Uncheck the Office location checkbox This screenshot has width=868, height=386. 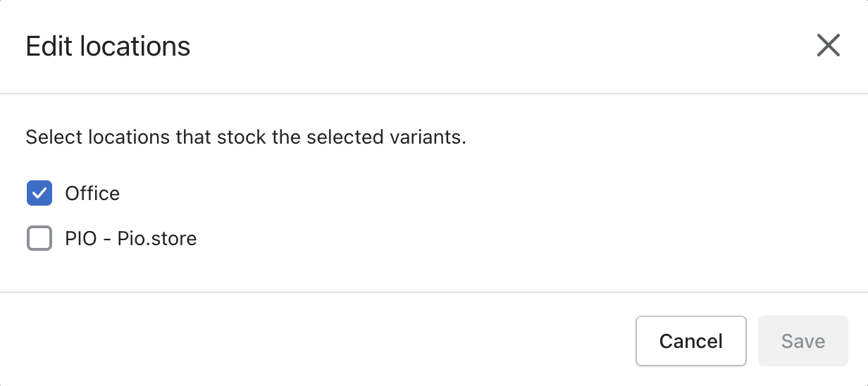(39, 193)
